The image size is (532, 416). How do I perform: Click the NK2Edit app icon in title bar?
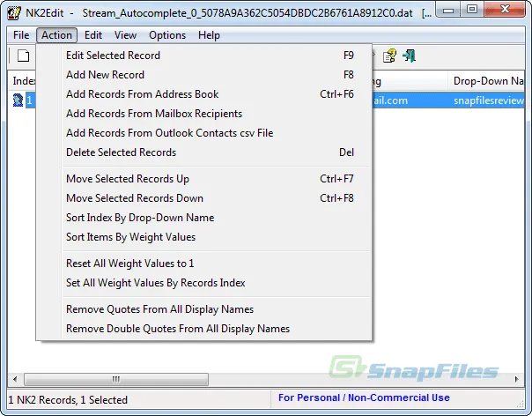click(x=14, y=14)
